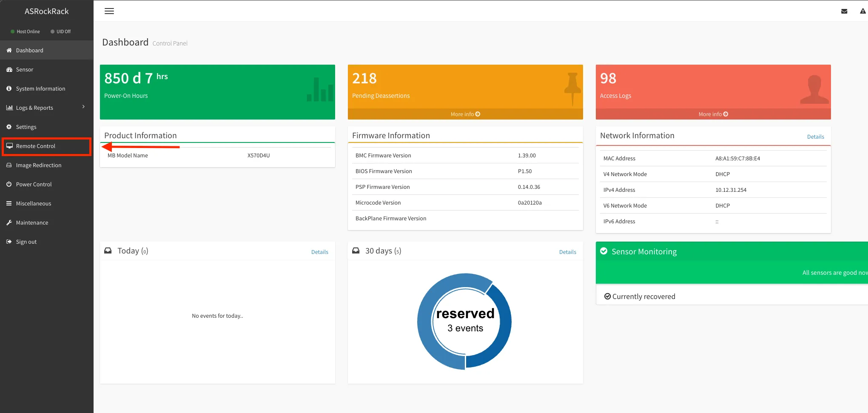The height and width of the screenshot is (413, 868).
Task: Click More info under Pending Deassertions
Action: click(465, 114)
